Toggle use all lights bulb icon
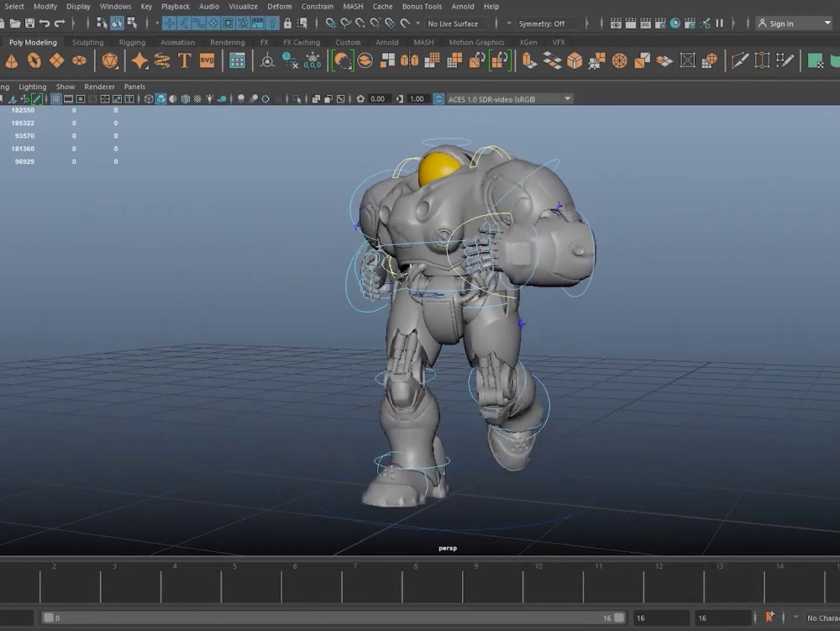 pos(209,99)
